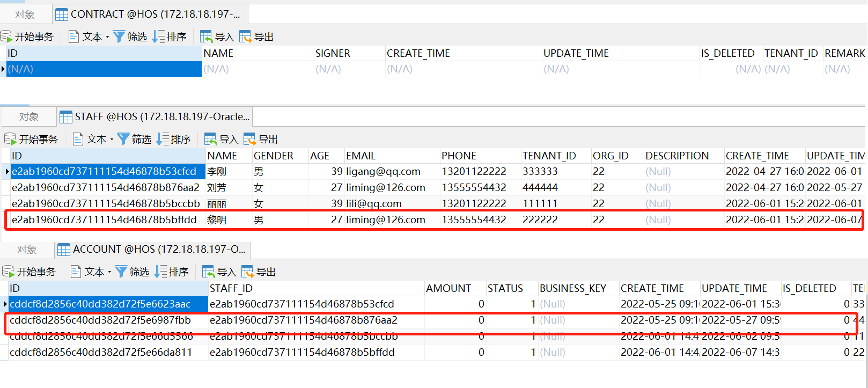868x388 pixels.
Task: Switch to the STAFF @HOS tab
Action: point(155,116)
